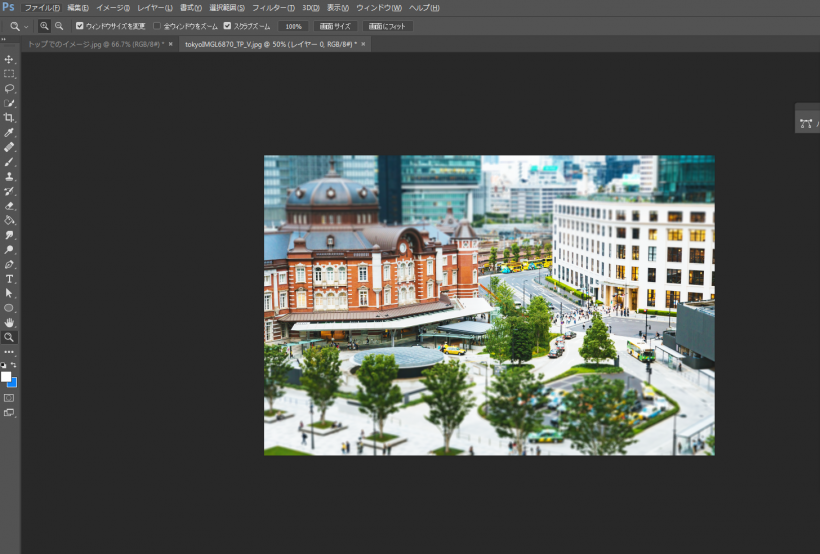820x554 pixels.
Task: Click the 100% zoom button
Action: (x=293, y=26)
